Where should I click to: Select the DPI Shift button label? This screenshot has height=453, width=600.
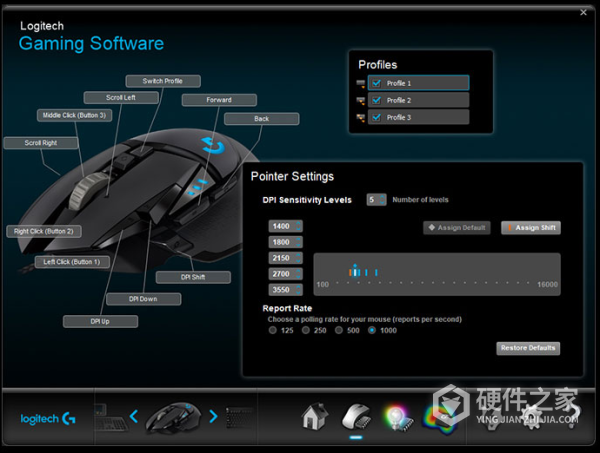coord(193,277)
